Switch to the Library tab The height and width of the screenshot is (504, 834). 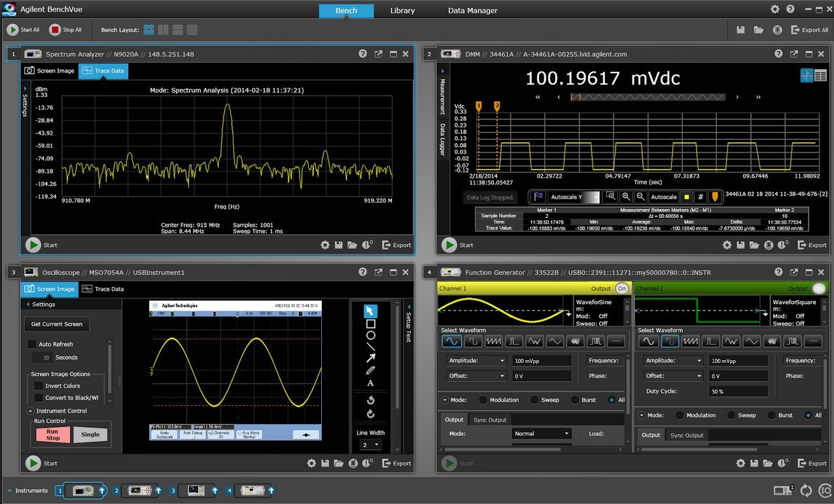coord(402,10)
